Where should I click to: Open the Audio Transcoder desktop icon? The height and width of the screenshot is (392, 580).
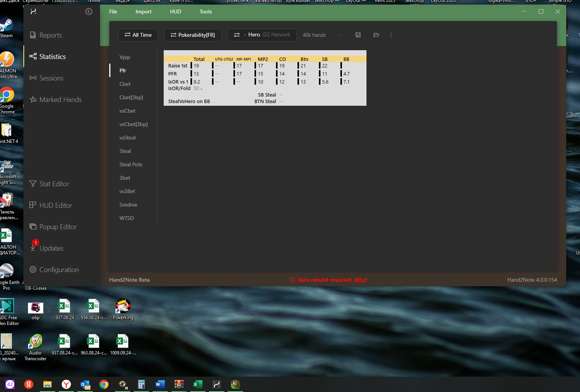[35, 347]
